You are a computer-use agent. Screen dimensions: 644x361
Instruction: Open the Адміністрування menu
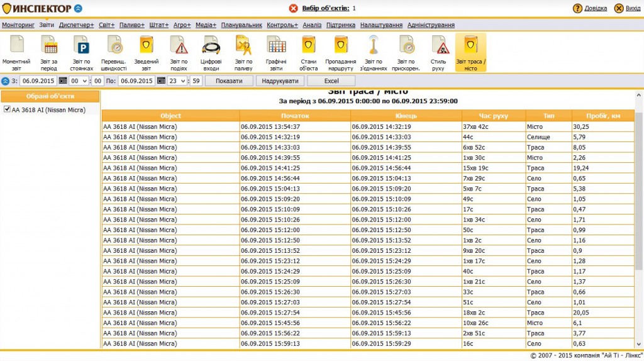431,25
